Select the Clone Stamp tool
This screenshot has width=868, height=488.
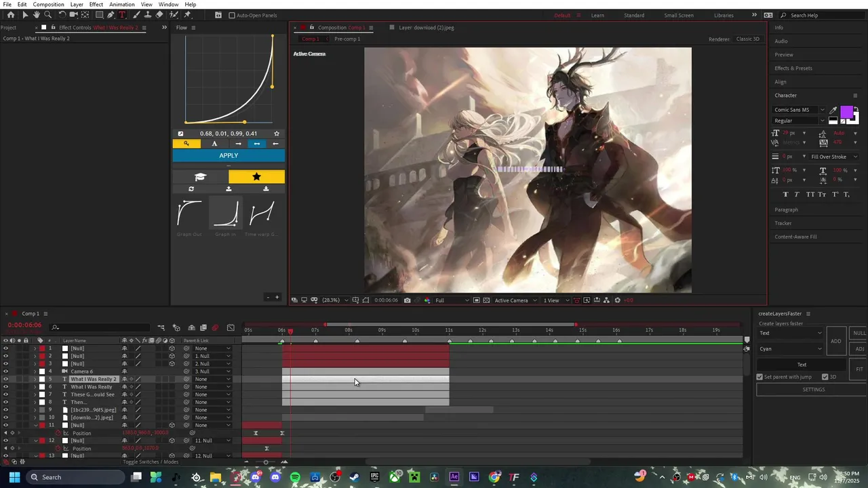click(x=148, y=15)
